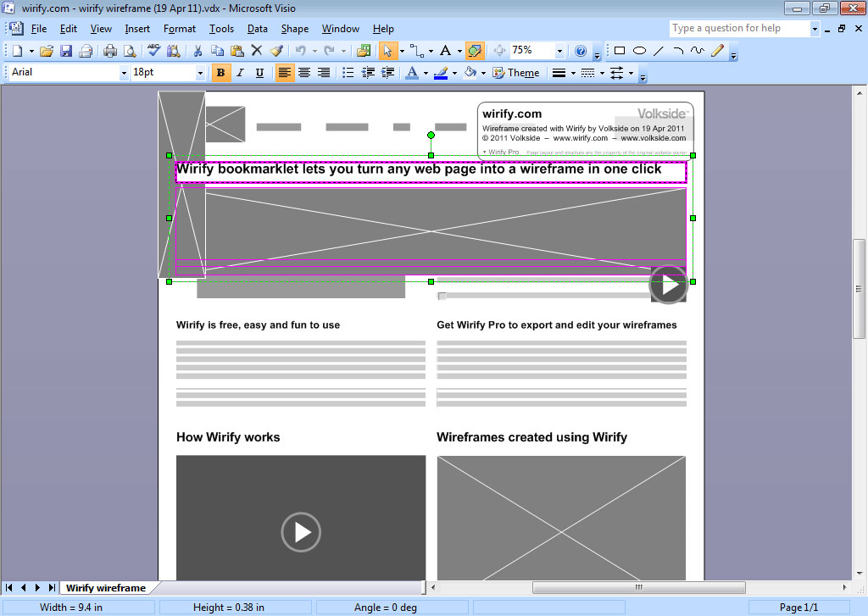Apply the Format Painter

[276, 51]
